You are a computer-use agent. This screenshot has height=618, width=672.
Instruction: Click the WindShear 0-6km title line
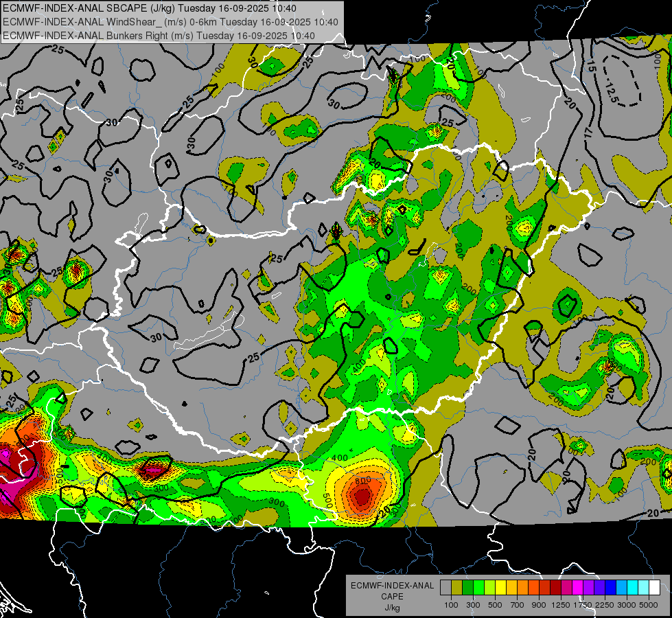(170, 22)
